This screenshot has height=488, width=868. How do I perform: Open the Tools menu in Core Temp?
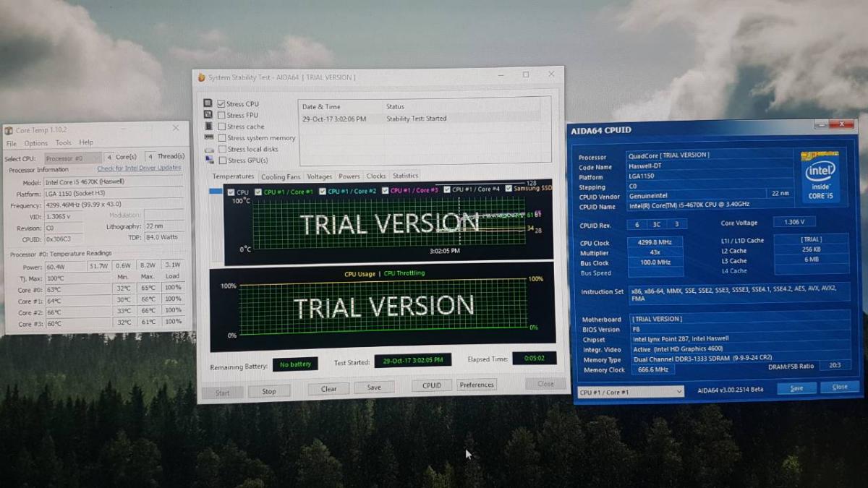64,143
